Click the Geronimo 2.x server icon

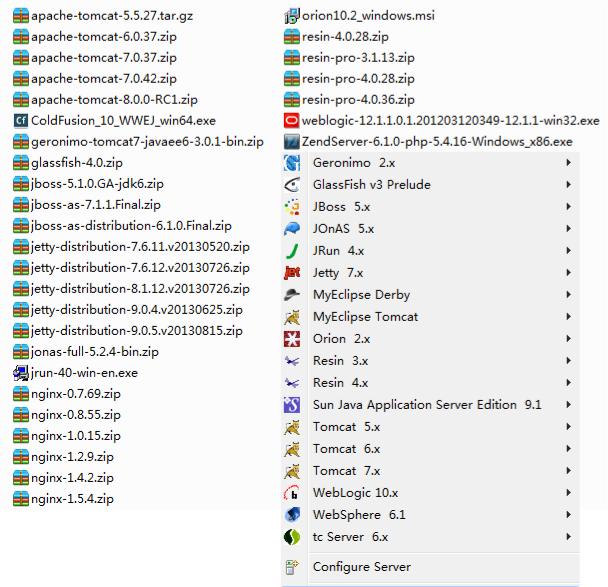click(x=292, y=163)
